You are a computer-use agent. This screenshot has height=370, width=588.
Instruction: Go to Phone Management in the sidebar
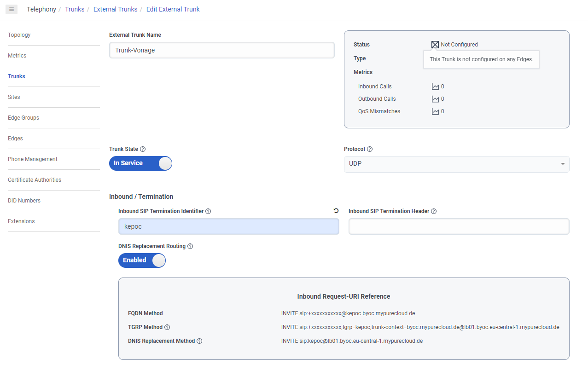33,159
